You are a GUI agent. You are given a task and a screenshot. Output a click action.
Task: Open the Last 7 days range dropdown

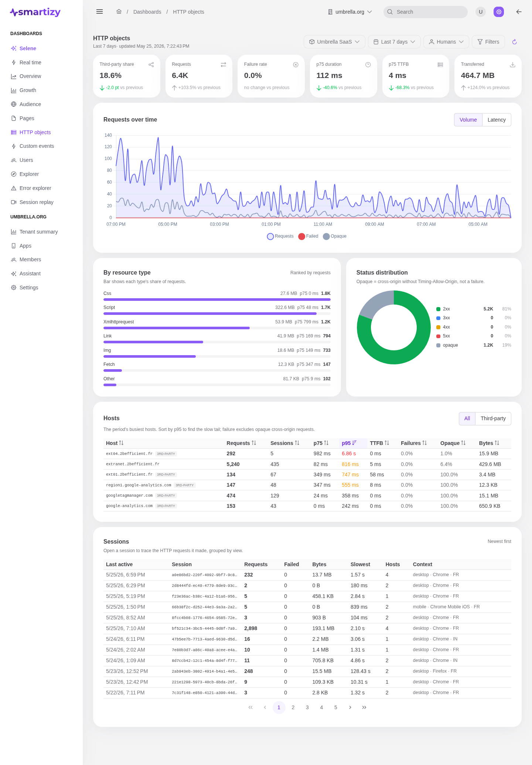(394, 42)
